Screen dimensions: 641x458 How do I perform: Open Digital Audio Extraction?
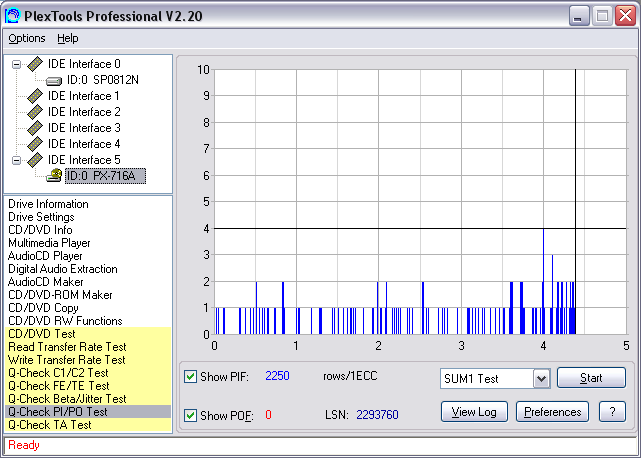63,269
